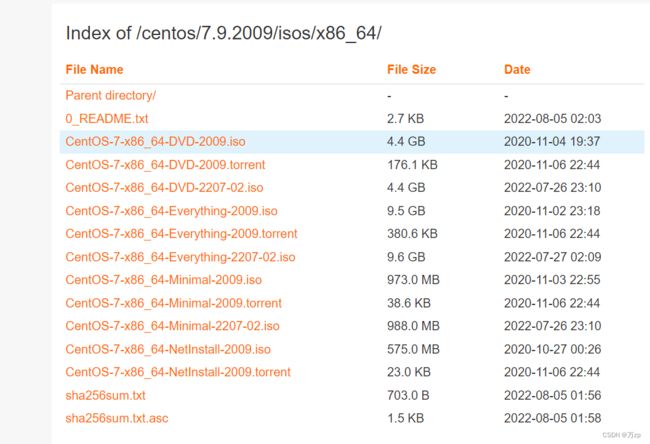
Task: Click the date 2022-08-05 02:03
Action: pyautogui.click(x=552, y=119)
